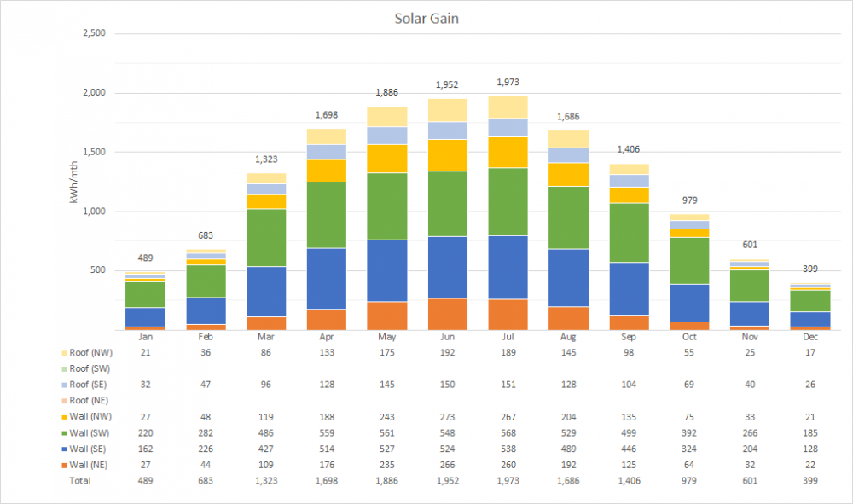This screenshot has height=504, width=853.
Task: Click the 1,323 data label above Mar
Action: coord(266,159)
